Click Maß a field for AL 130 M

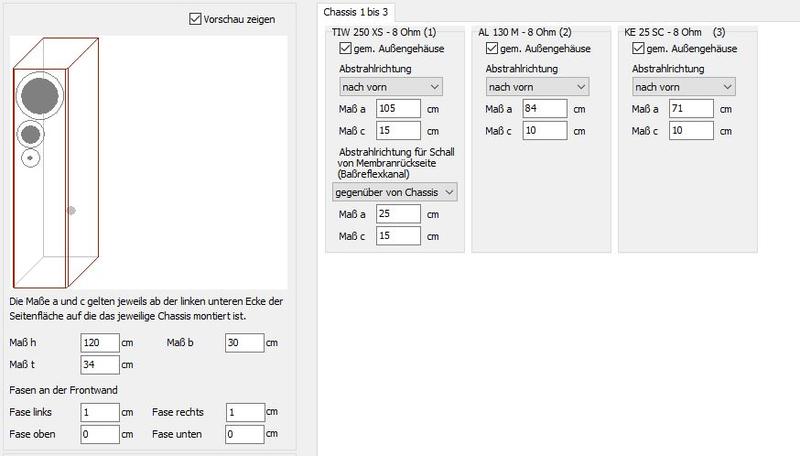click(543, 109)
